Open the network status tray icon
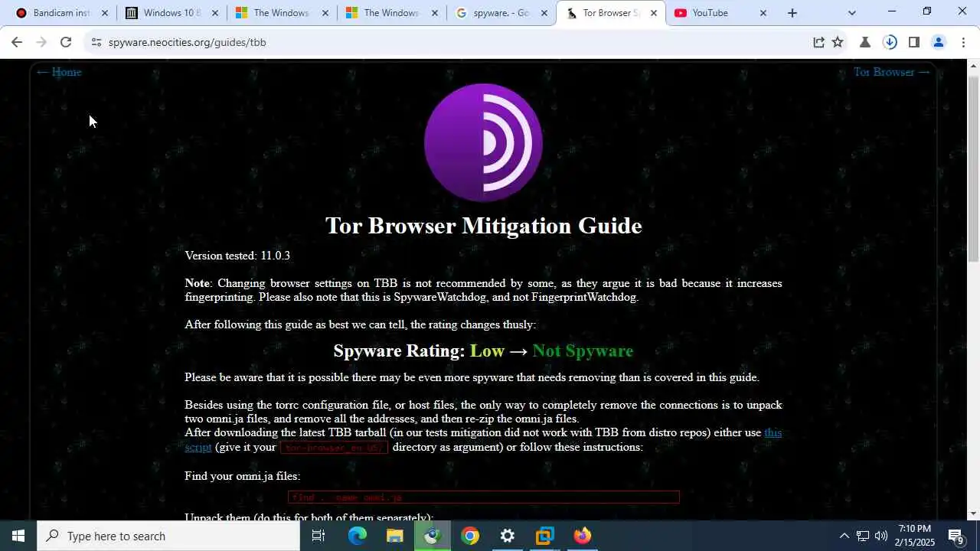Viewport: 980px width, 551px height. coord(863,536)
